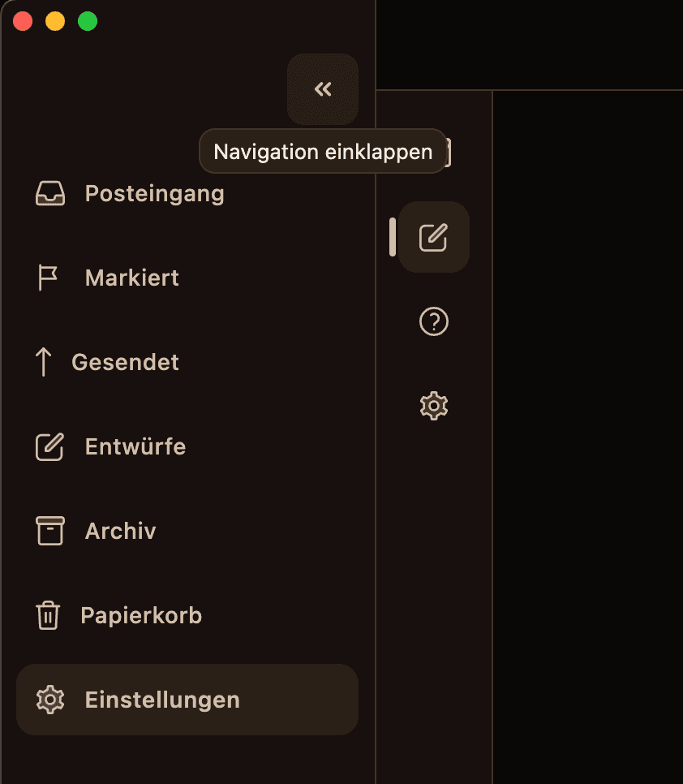Click the settings gear in the right rail
Image resolution: width=683 pixels, height=784 pixels.
pyautogui.click(x=433, y=405)
